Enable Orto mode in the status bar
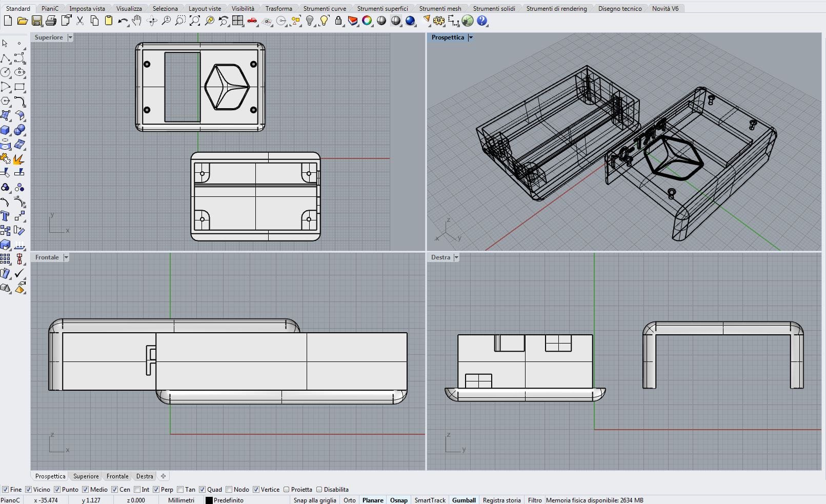Screen dimensions: 826x504 click(x=349, y=500)
